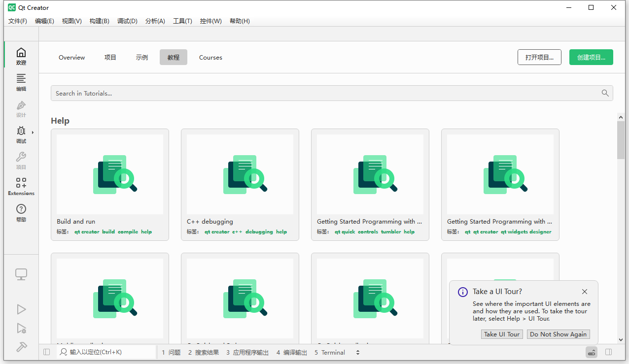This screenshot has width=629, height=364.
Task: Toggle the progress details icon in status bar
Action: tap(592, 352)
